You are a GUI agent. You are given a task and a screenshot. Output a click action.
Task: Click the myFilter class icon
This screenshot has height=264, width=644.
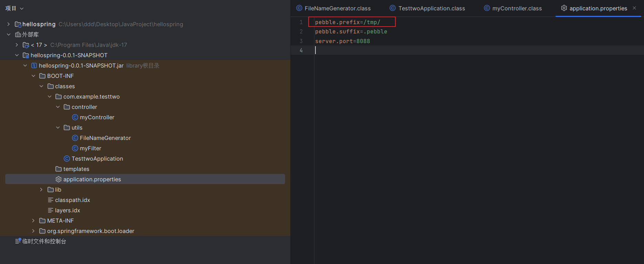[75, 148]
